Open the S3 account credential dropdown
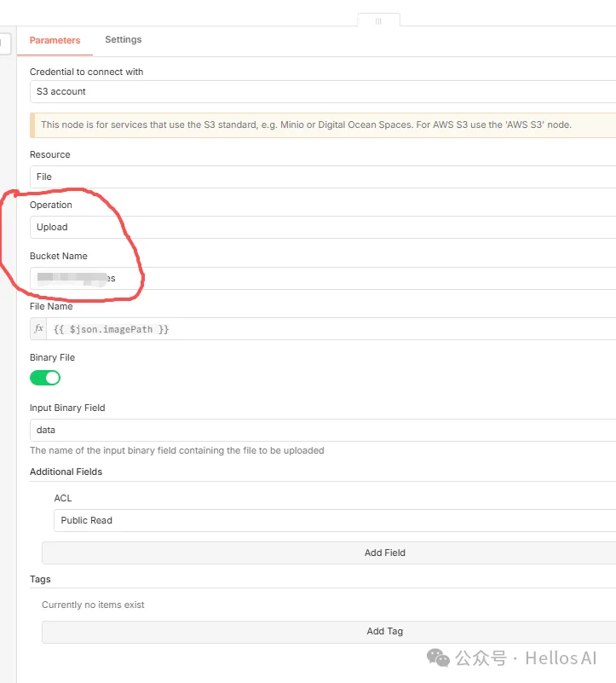The height and width of the screenshot is (683, 616). [x=322, y=91]
